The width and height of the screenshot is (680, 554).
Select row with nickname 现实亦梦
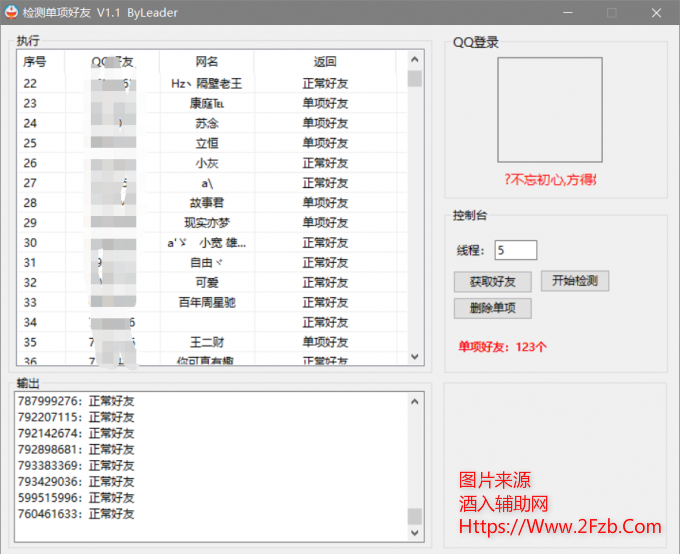tap(212, 223)
